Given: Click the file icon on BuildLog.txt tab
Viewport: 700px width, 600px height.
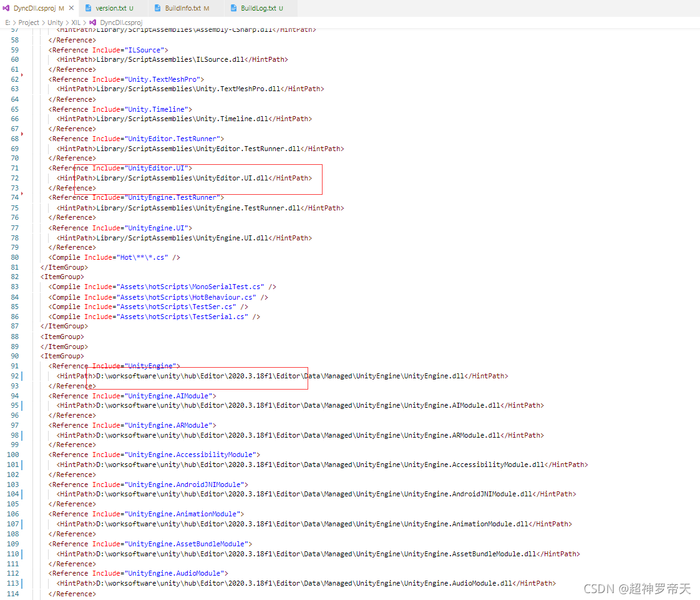Looking at the screenshot, I should [233, 8].
